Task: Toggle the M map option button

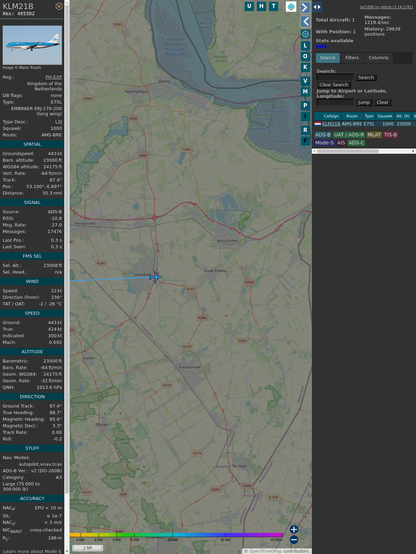Action: (305, 92)
